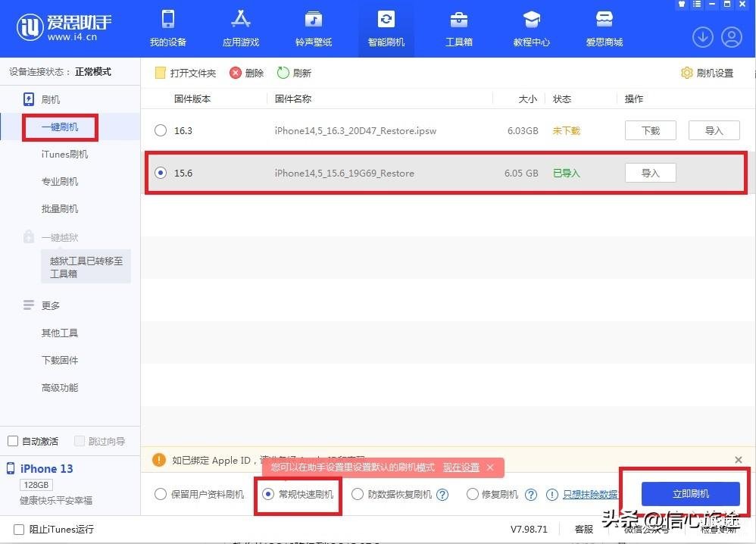756x544 pixels.
Task: Select firmware version 16.3 radio button
Action: click(x=161, y=130)
